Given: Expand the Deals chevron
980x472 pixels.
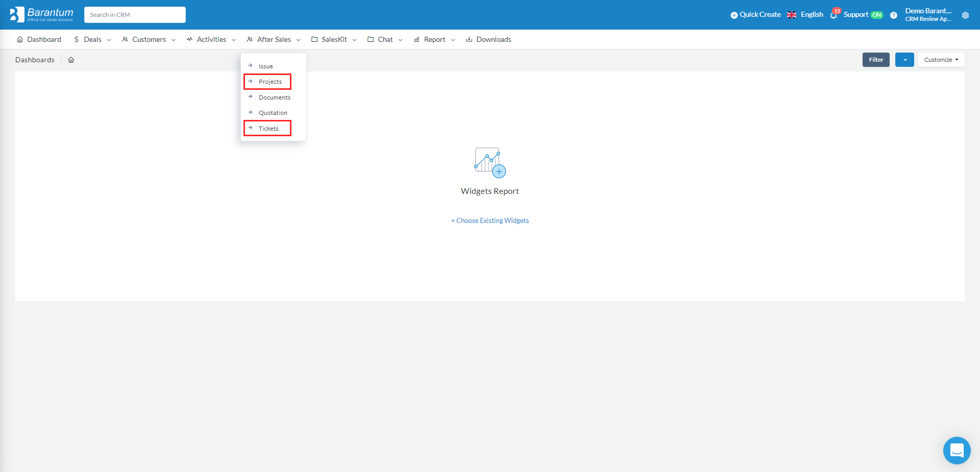Looking at the screenshot, I should click(x=109, y=40).
